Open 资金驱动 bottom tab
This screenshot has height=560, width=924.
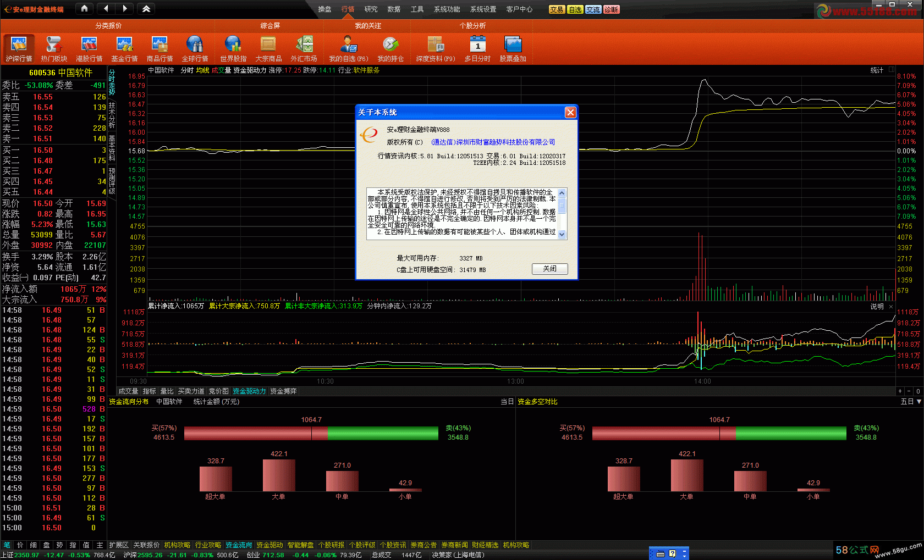269,545
